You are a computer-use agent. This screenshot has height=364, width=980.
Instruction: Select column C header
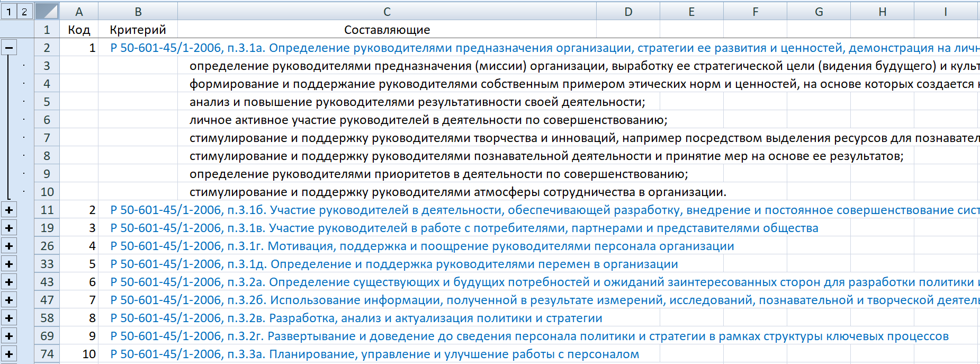[x=386, y=12]
